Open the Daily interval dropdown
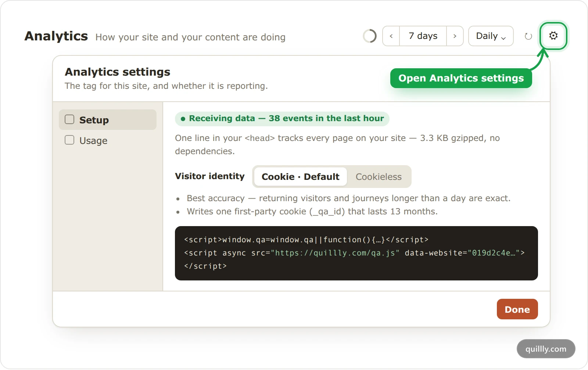Viewport: 588px width, 370px height. coord(491,36)
